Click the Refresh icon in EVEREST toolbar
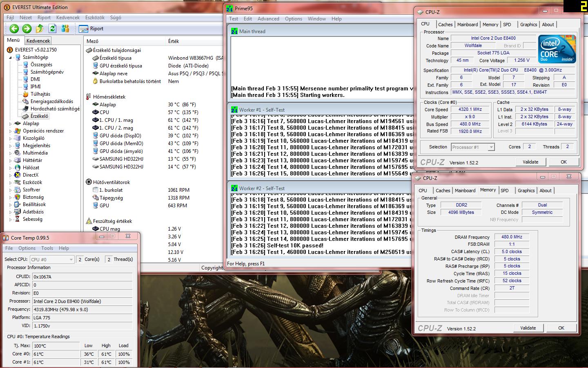This screenshot has width=588, height=368. [x=52, y=29]
